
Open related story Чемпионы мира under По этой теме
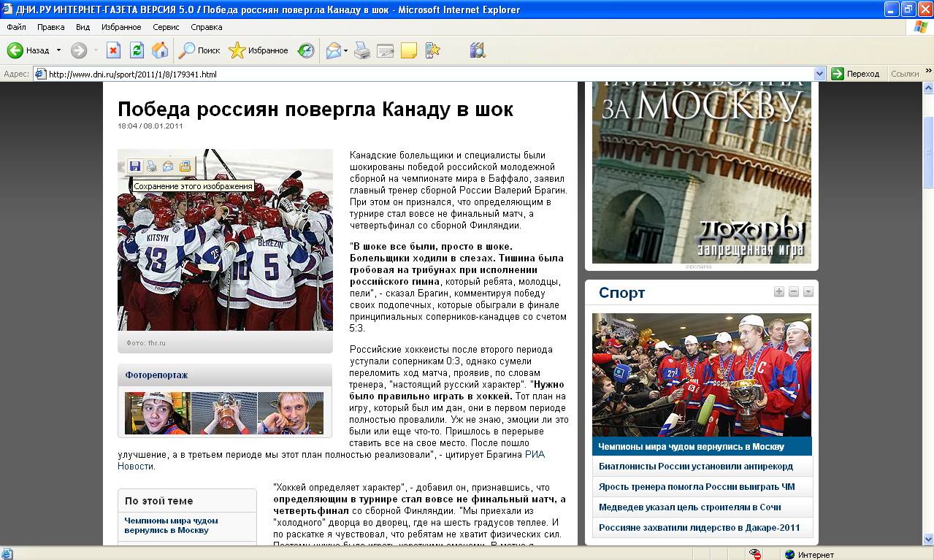click(171, 525)
